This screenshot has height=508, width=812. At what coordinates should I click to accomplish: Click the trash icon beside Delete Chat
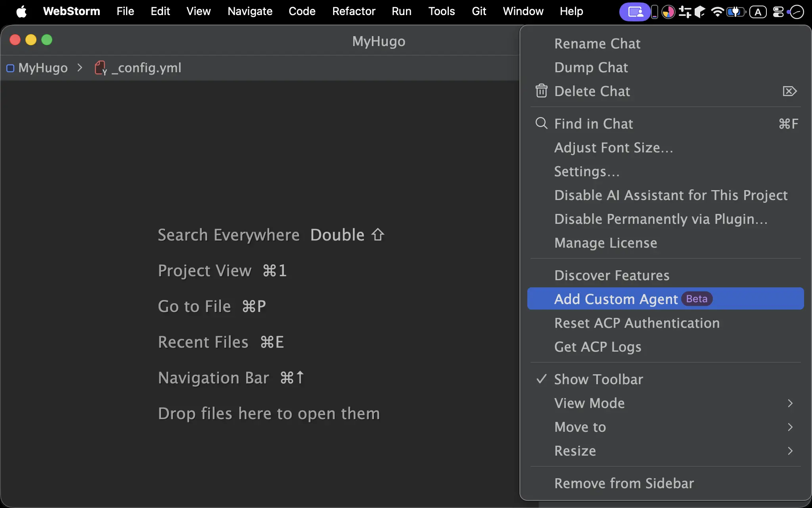coord(541,91)
